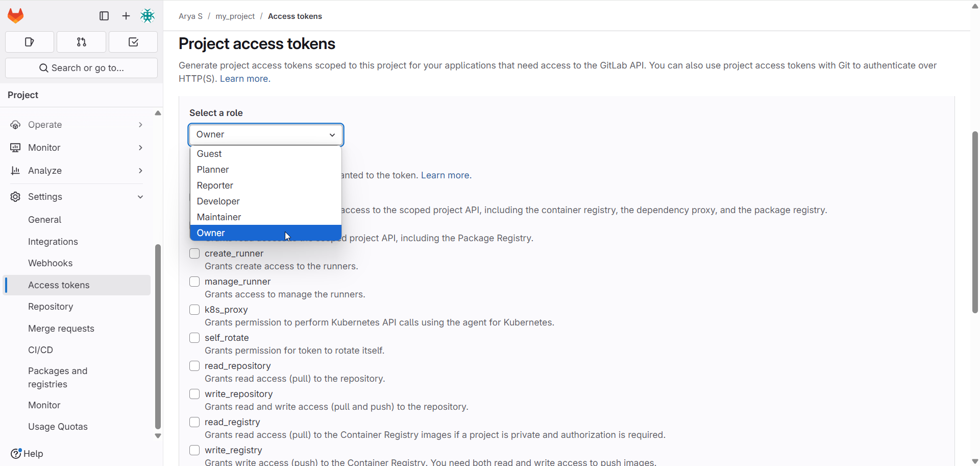Click the Learn more link
This screenshot has width=980, height=466.
244,79
